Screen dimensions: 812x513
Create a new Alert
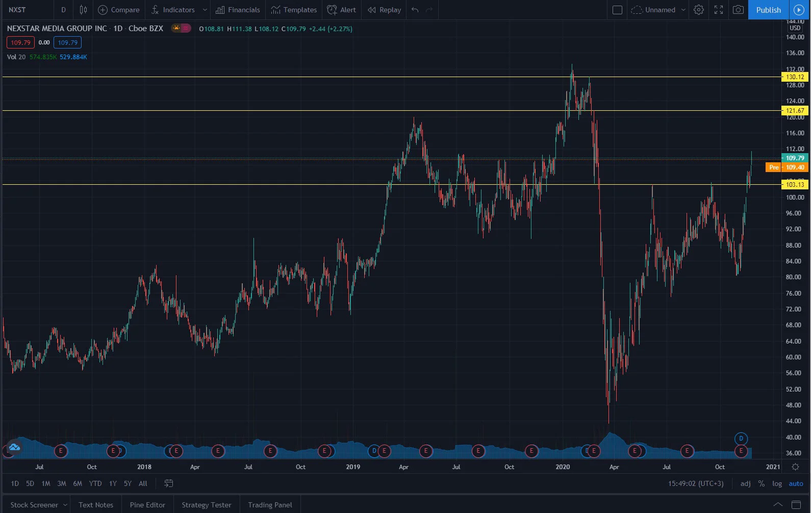click(341, 10)
